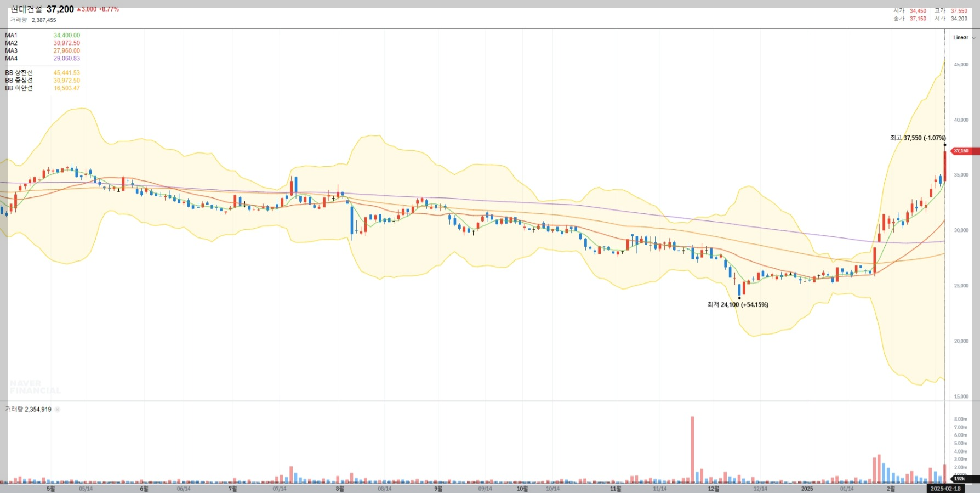Click the 현대건설 stock name

click(x=26, y=9)
